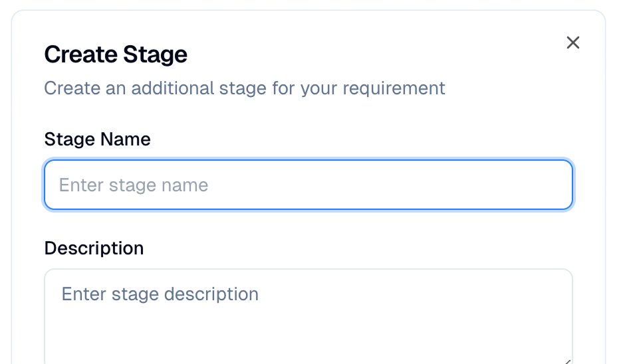Screen dimensions: 617x364
Task: Focus the Stage Name input field
Action: click(308, 185)
